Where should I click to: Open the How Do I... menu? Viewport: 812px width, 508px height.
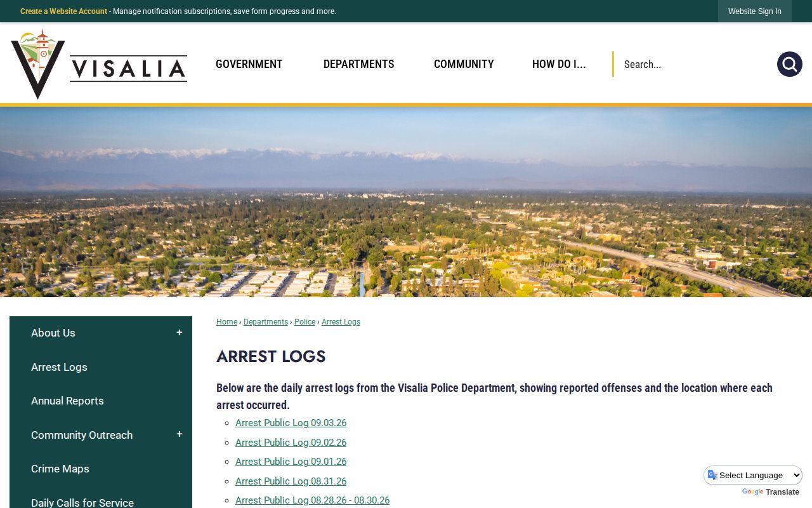pos(559,64)
